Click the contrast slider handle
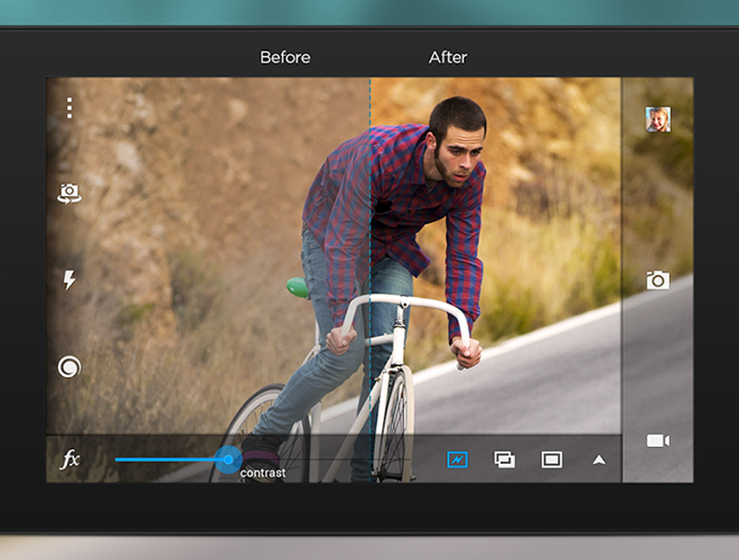 (229, 459)
